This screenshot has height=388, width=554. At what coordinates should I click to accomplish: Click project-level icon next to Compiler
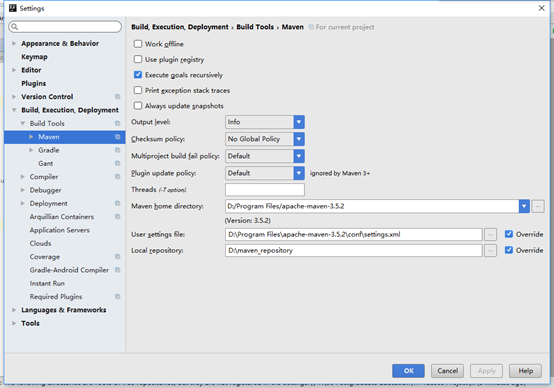tap(118, 177)
